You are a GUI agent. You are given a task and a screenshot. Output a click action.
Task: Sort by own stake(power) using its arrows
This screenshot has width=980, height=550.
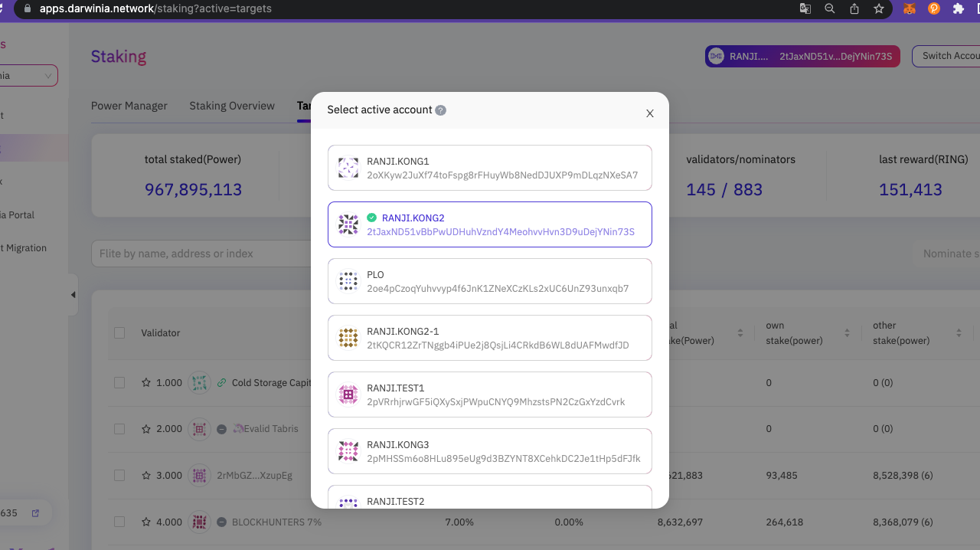[x=846, y=332]
